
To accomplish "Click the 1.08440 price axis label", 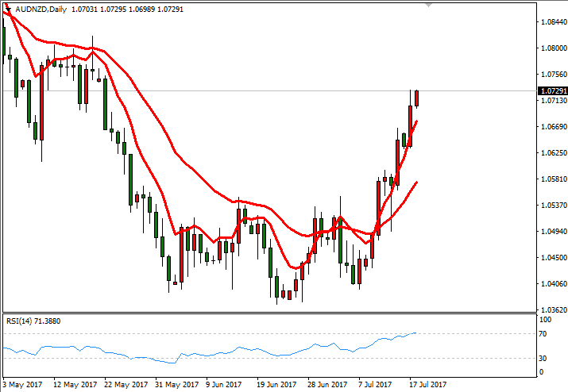I will 554,22.
